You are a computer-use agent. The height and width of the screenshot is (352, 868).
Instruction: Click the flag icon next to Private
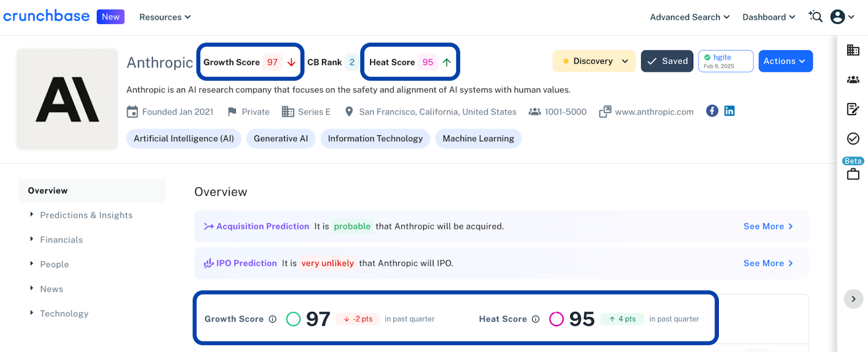click(x=232, y=112)
